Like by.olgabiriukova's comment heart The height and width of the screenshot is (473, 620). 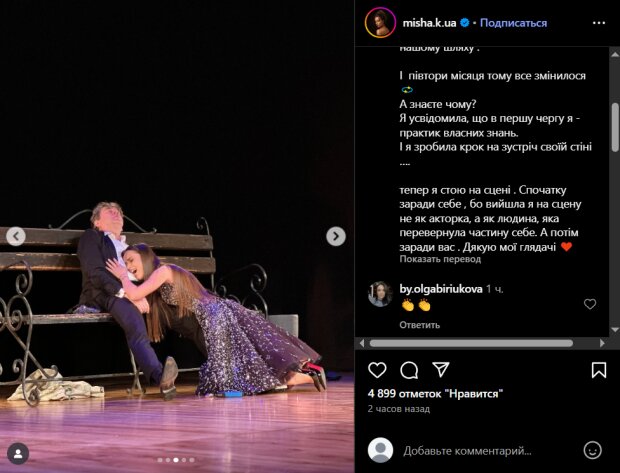(590, 304)
